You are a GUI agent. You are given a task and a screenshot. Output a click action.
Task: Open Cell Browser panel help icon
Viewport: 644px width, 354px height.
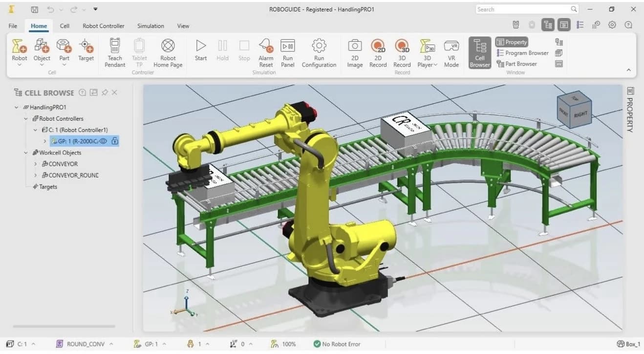click(82, 92)
